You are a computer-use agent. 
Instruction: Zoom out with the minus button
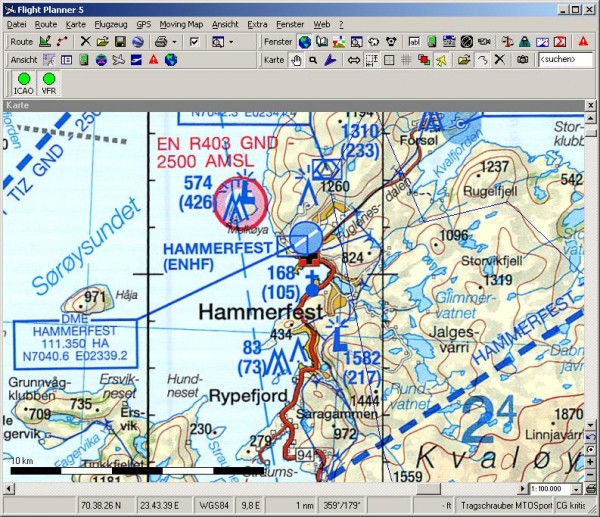tap(590, 475)
